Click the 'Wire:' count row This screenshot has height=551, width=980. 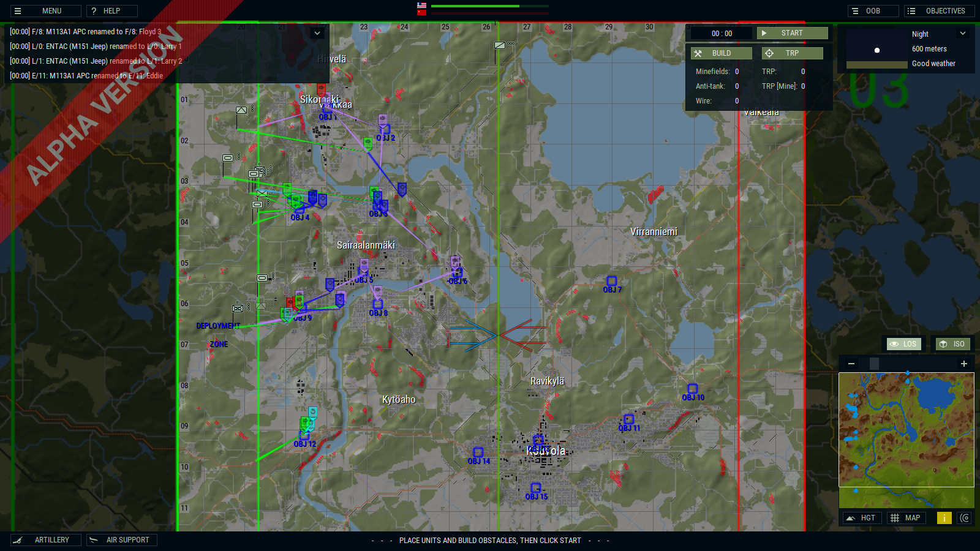[717, 101]
